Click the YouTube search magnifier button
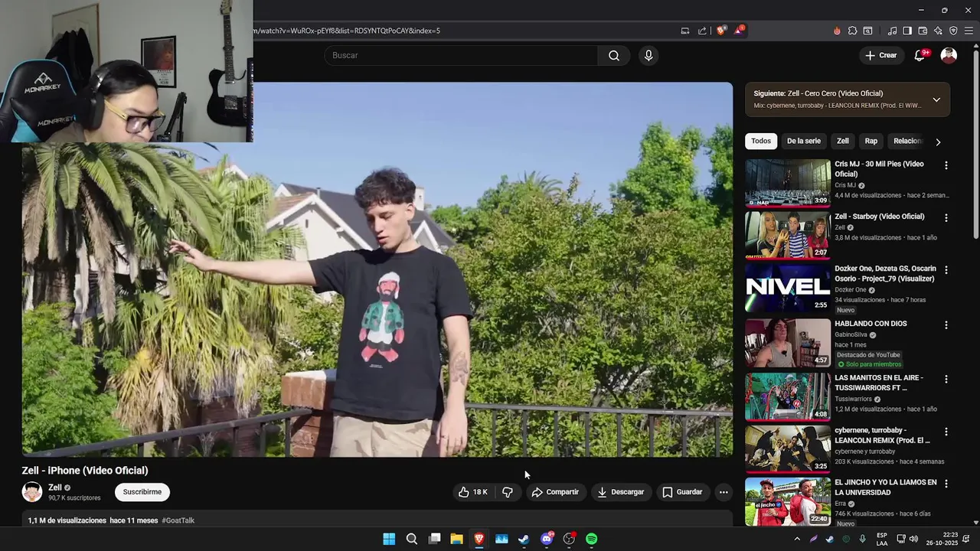980x551 pixels. pos(614,55)
